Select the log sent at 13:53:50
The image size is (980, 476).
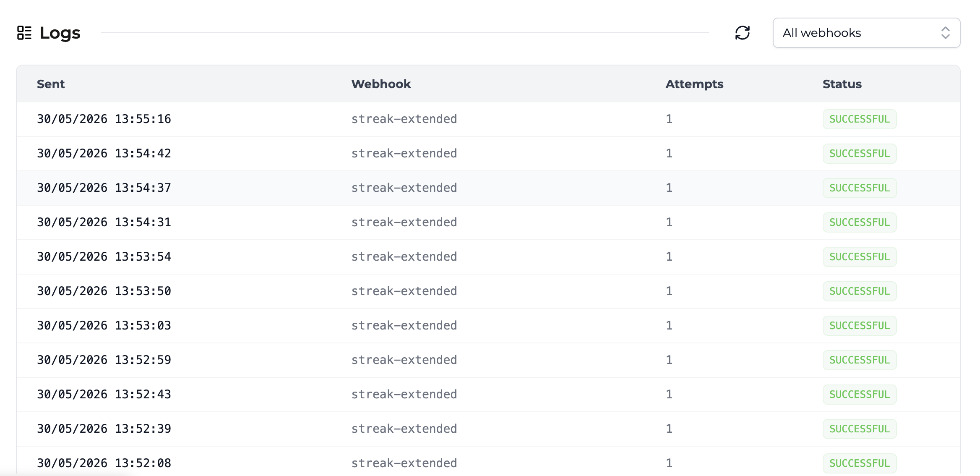[x=488, y=291]
